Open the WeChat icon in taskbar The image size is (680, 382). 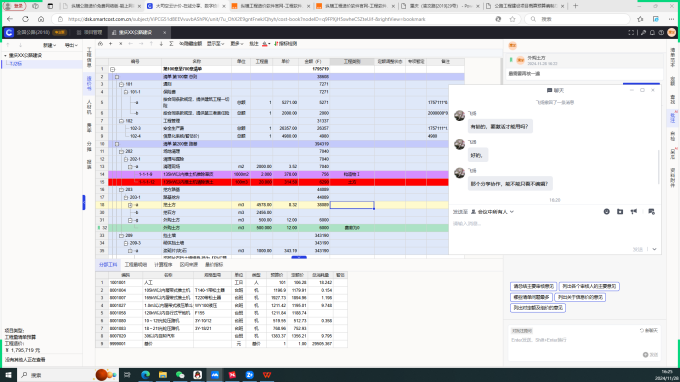pos(180,375)
